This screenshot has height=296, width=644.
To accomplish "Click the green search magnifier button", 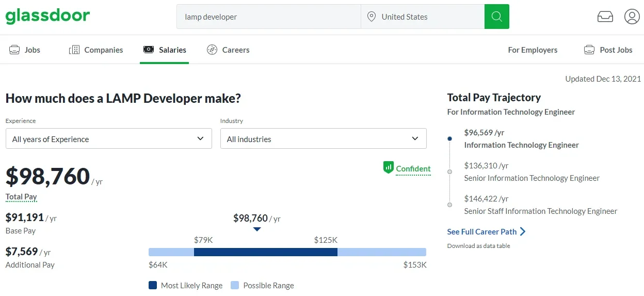I will tap(496, 17).
